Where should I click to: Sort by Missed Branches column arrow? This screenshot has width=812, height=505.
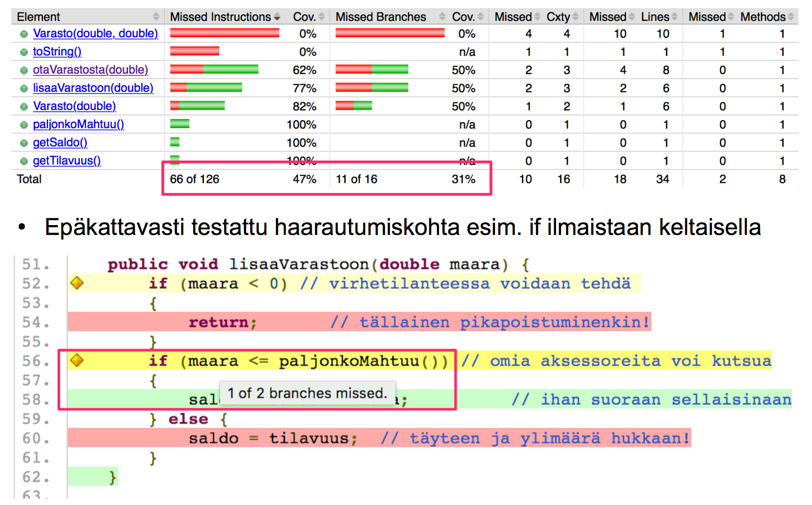442,17
